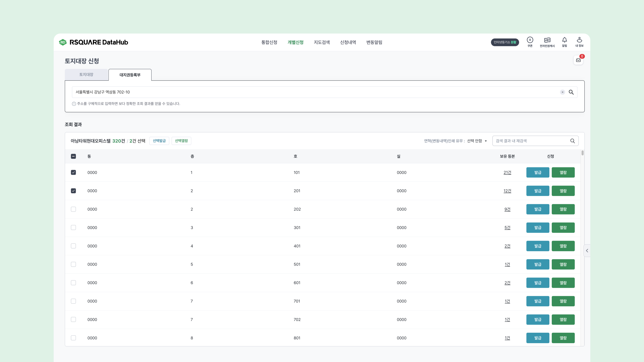The width and height of the screenshot is (644, 362).
Task: Uncheck the checkbox for unit 101
Action: 73,172
